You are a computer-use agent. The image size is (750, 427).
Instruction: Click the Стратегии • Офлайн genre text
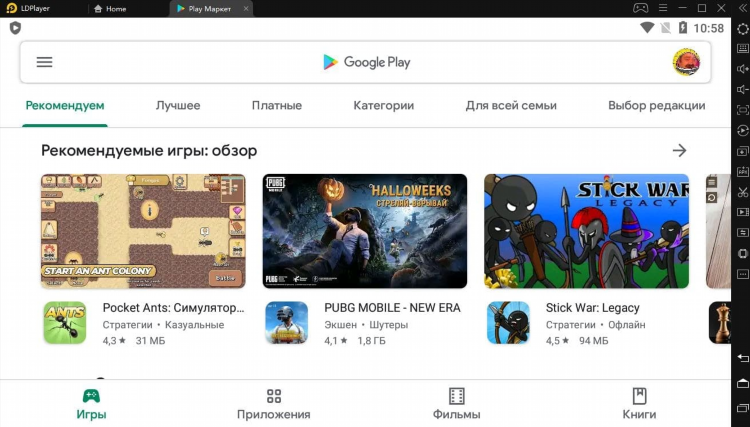tap(596, 325)
